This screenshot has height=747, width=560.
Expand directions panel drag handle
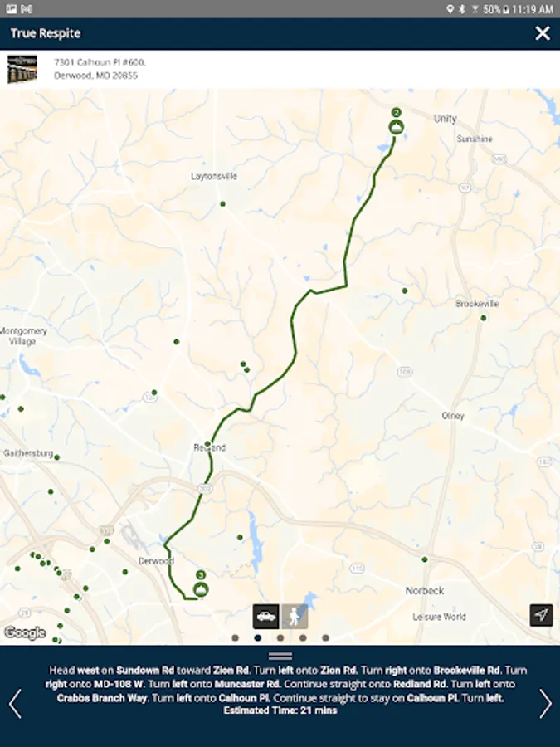click(x=280, y=656)
